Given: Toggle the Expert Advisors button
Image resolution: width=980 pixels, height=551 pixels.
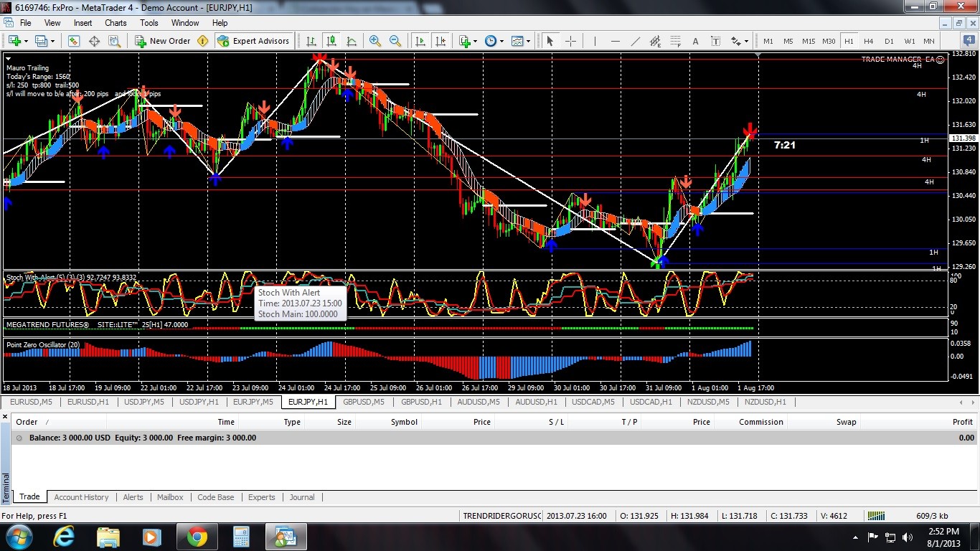Looking at the screenshot, I should (253, 41).
